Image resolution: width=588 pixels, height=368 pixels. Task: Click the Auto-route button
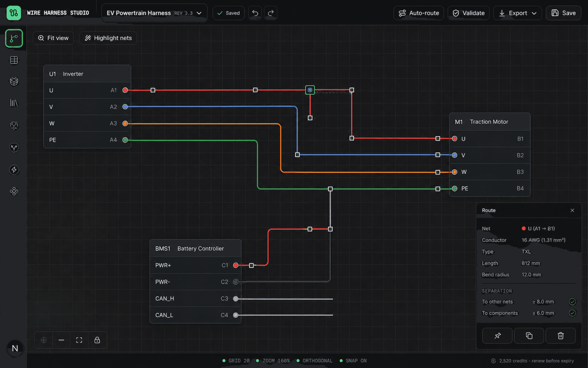coord(419,13)
